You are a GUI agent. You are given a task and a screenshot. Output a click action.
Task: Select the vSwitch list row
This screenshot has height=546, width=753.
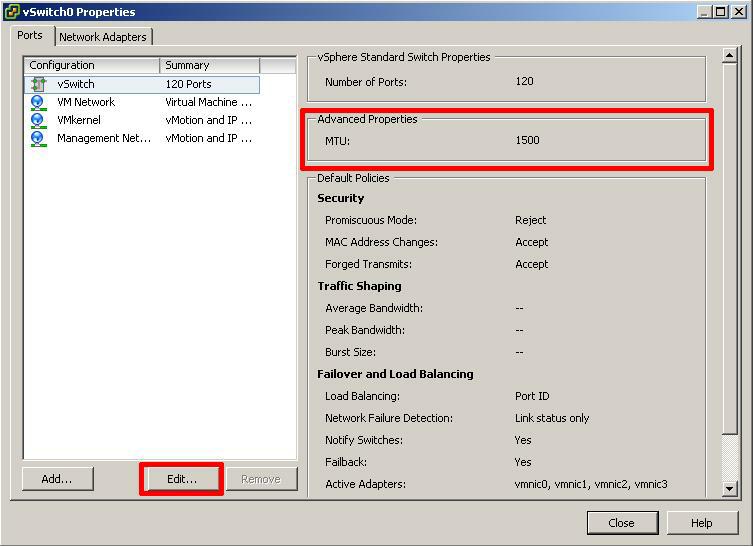click(142, 84)
